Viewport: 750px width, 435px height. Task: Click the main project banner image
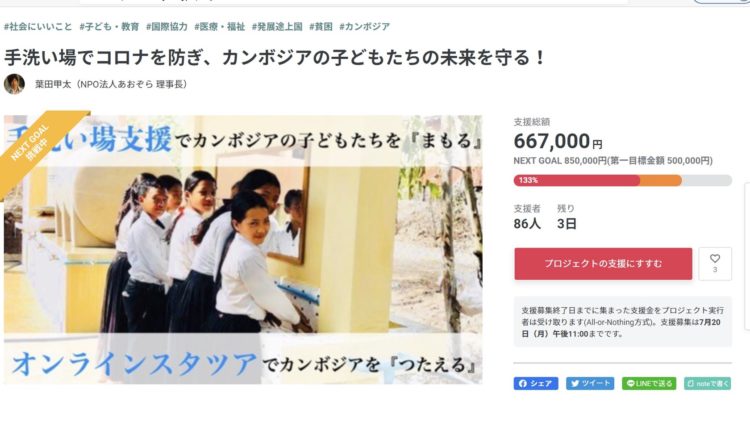243,249
